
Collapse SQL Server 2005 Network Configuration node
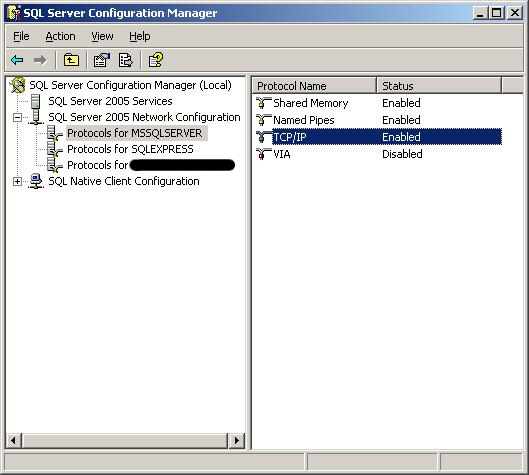click(x=17, y=117)
